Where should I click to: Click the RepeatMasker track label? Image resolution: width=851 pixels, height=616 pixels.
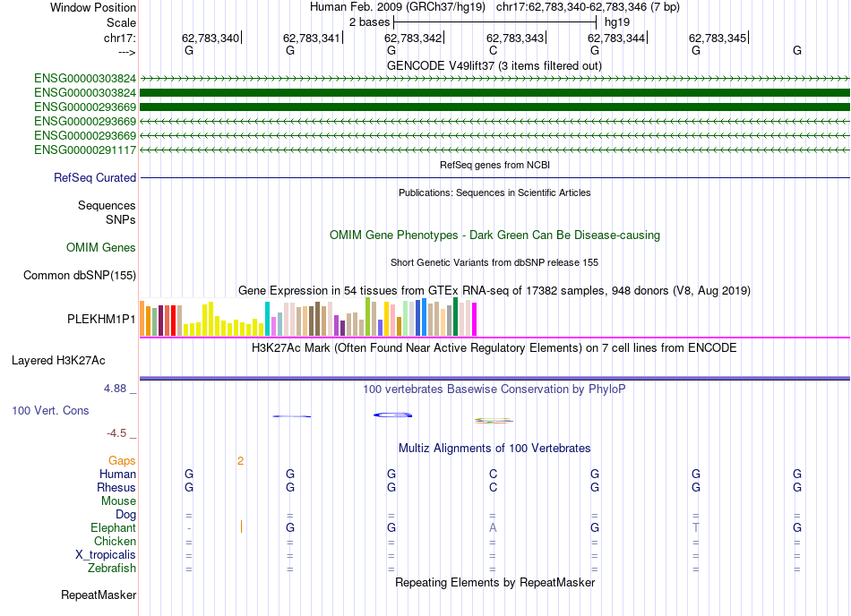(99, 595)
